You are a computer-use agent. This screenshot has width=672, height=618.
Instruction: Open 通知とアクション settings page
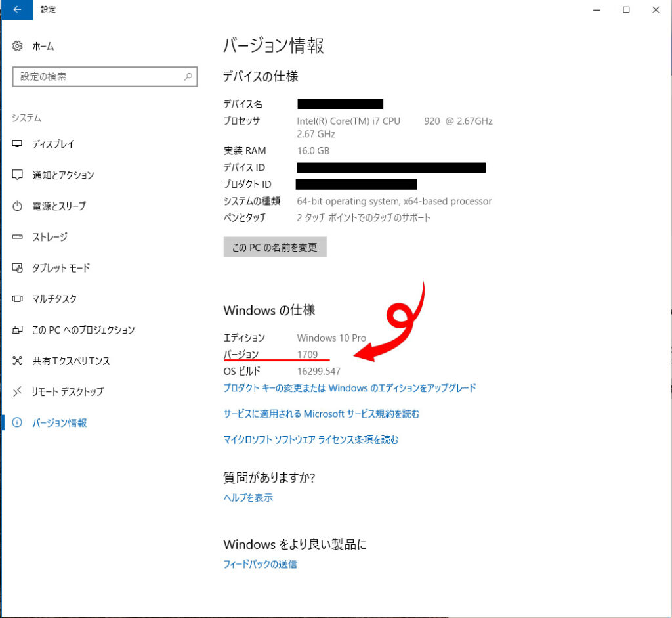(x=63, y=175)
